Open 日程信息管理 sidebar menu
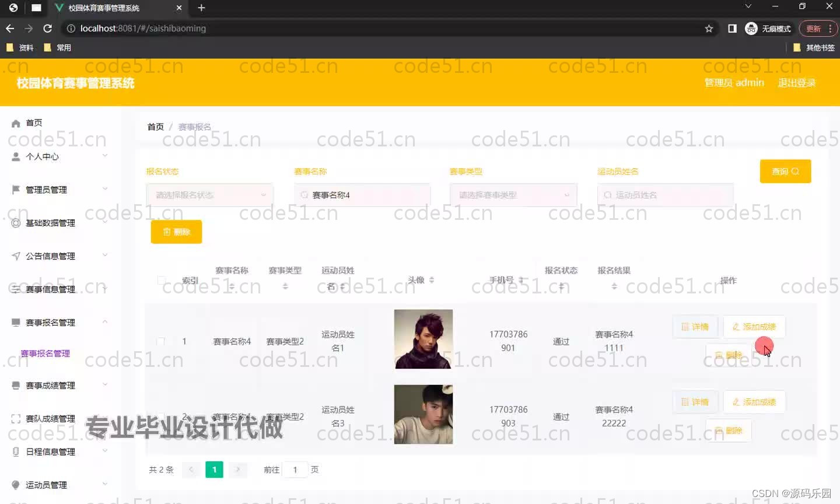 [50, 452]
